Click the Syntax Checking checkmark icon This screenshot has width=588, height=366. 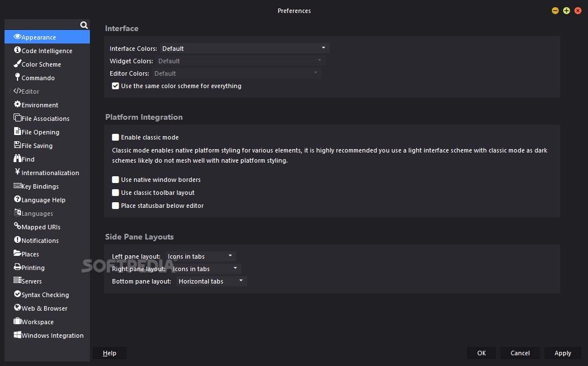click(16, 294)
